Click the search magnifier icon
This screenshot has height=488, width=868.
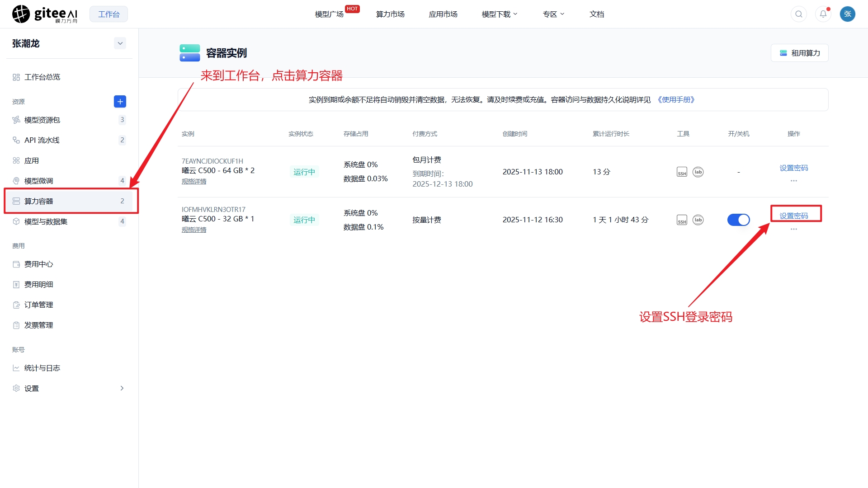799,14
